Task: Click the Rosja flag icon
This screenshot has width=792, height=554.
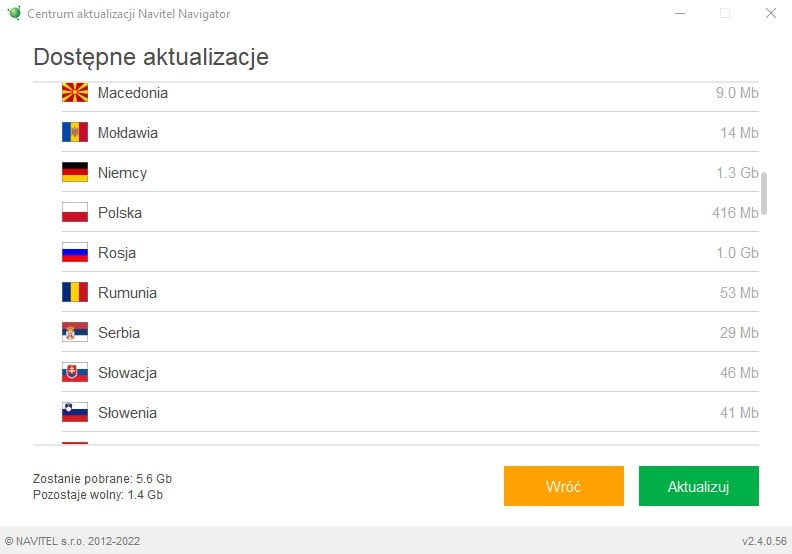Action: coord(75,253)
